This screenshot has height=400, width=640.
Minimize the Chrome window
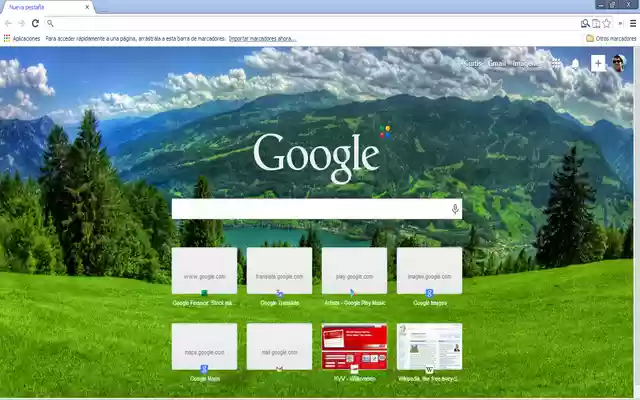601,4
